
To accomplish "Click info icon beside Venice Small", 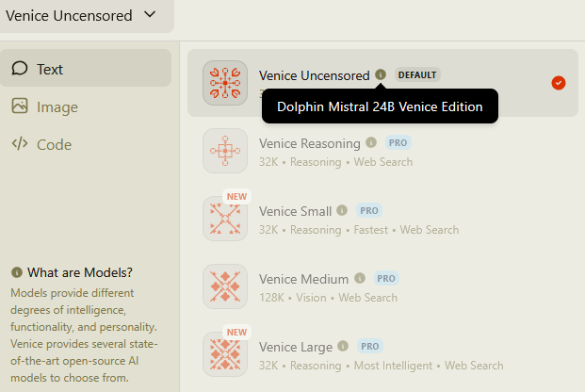I will click(342, 211).
